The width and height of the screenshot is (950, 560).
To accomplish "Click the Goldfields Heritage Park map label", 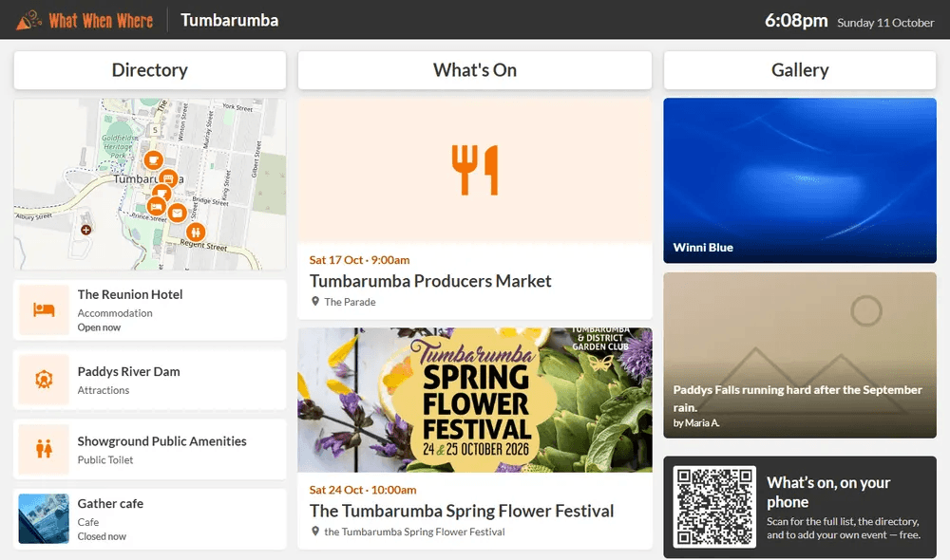I will [x=118, y=146].
